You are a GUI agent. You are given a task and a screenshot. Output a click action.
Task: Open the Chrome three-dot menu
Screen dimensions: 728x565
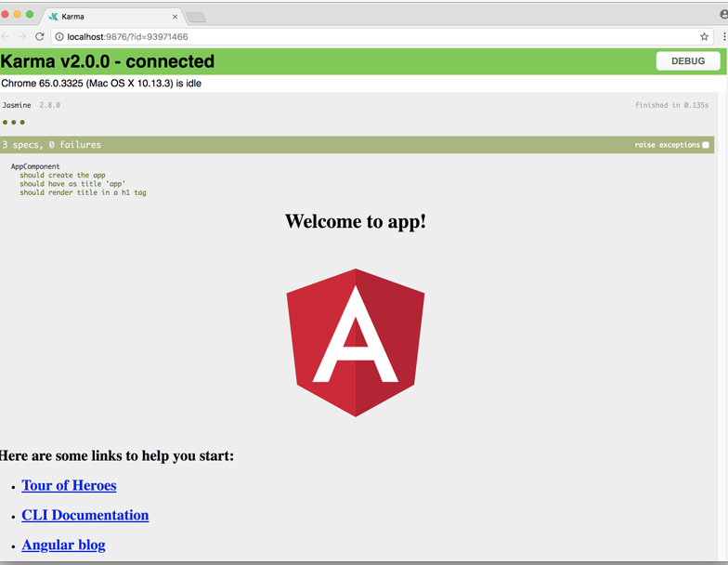[723, 36]
